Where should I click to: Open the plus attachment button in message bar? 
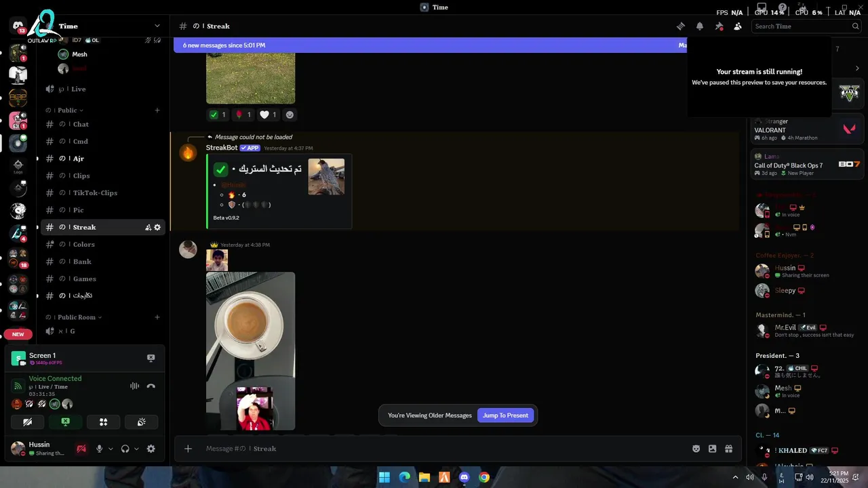(188, 449)
